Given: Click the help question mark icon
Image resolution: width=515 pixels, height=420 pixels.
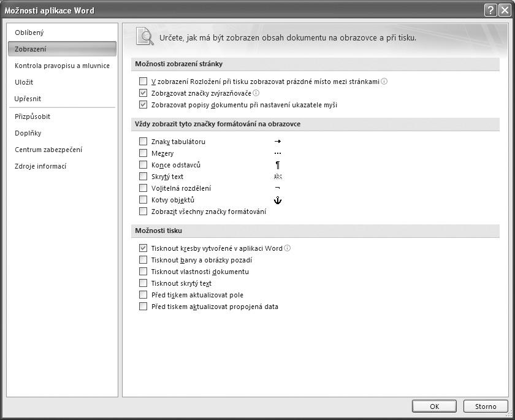Looking at the screenshot, I should [490, 10].
